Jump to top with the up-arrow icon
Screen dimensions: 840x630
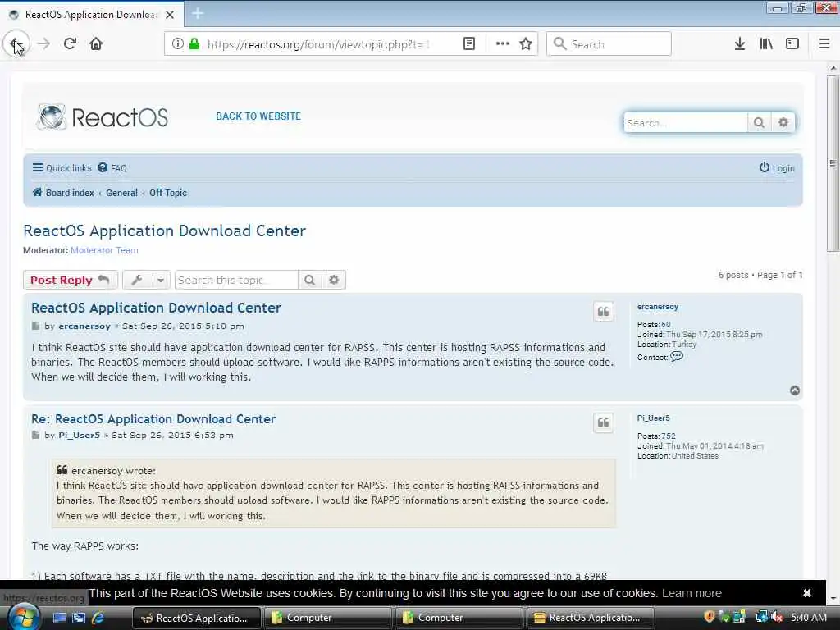tap(794, 390)
